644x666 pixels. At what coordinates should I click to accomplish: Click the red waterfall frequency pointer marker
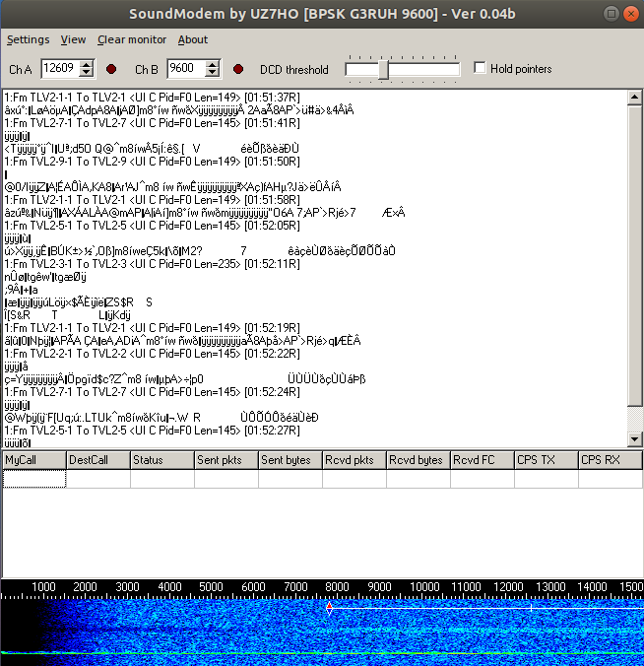(329, 608)
